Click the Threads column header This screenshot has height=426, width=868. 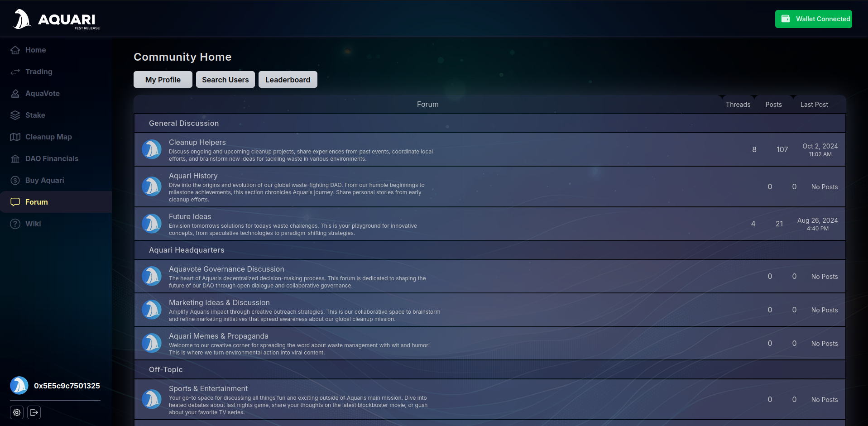click(738, 105)
